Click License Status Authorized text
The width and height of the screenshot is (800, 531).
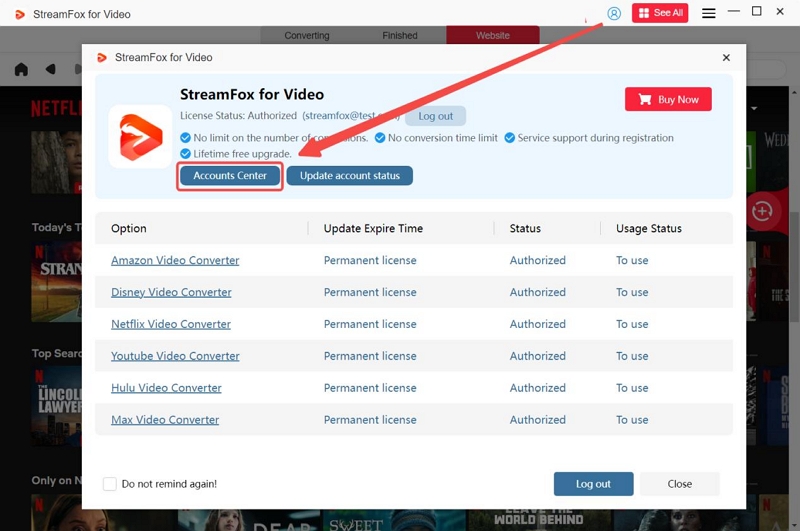(238, 116)
